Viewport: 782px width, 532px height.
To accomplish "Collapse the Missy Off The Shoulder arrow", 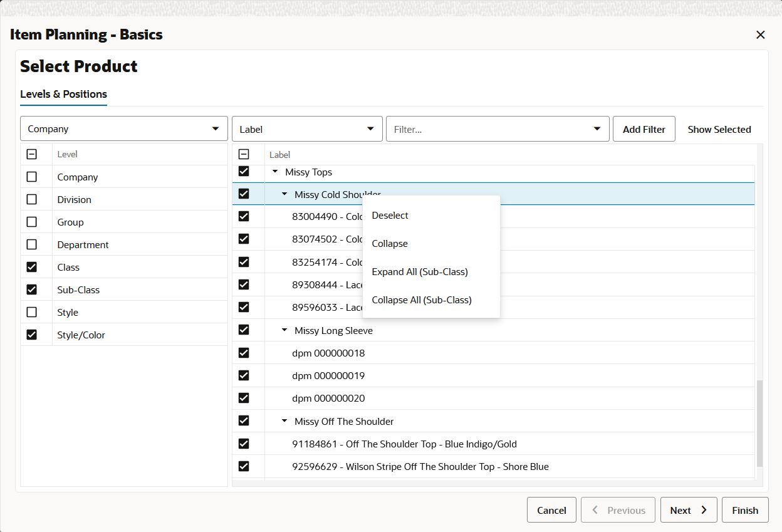I will point(284,421).
